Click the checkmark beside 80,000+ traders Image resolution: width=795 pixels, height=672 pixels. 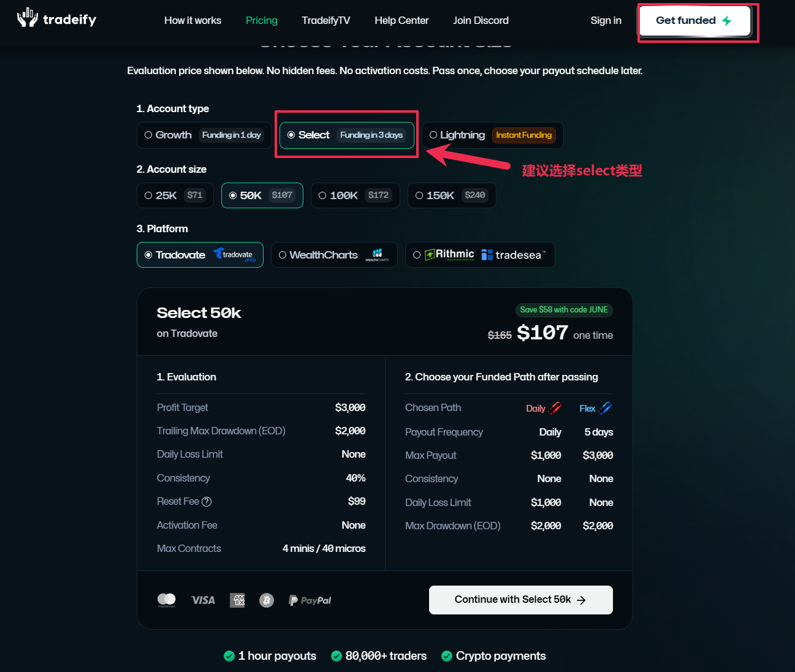tap(337, 656)
